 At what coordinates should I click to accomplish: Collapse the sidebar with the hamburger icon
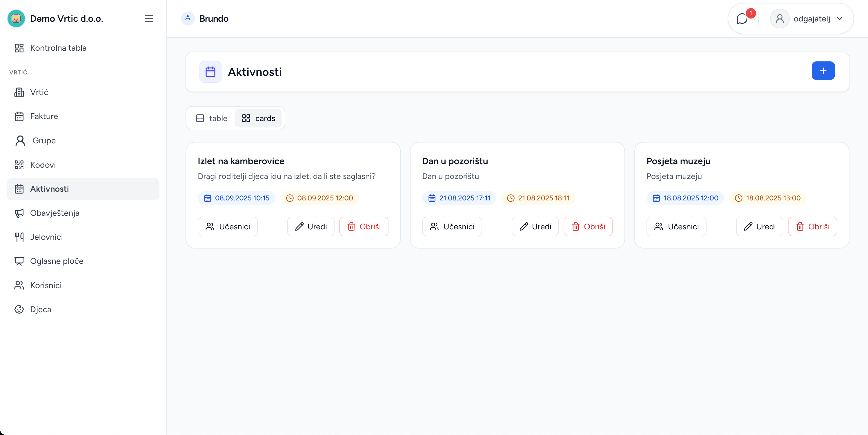(149, 19)
